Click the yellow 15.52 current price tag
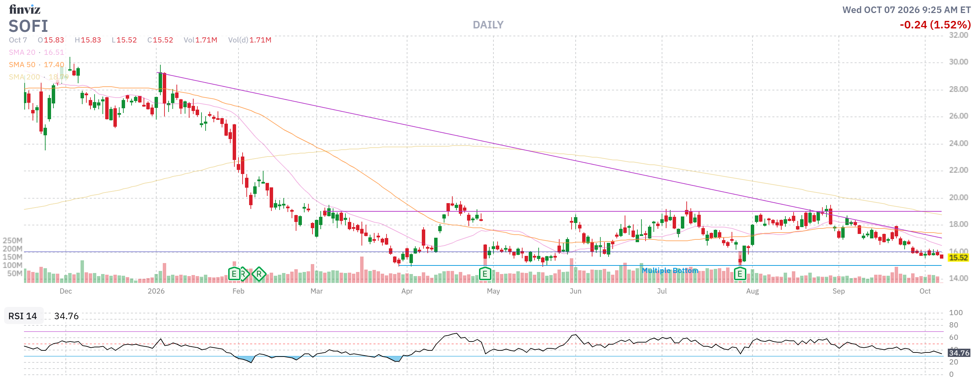Viewport: 980px width, 385px height. click(958, 258)
